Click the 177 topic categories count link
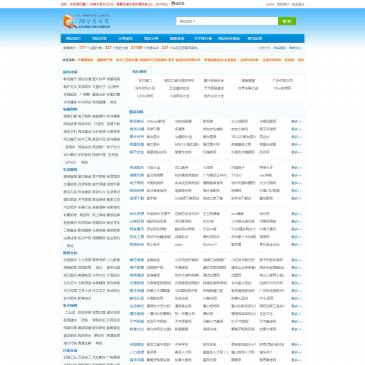Image resolution: width=365 pixels, height=365 pixels. tap(83, 48)
